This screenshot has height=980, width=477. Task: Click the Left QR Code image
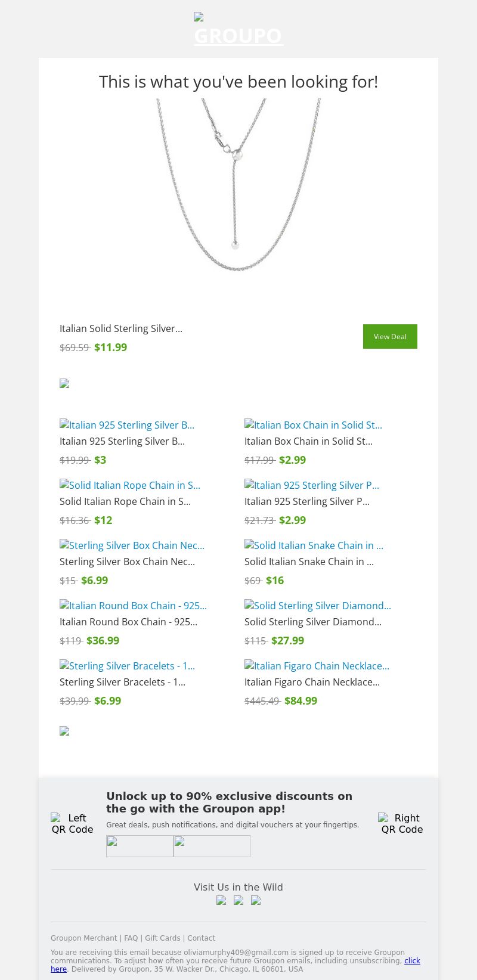[x=72, y=823]
